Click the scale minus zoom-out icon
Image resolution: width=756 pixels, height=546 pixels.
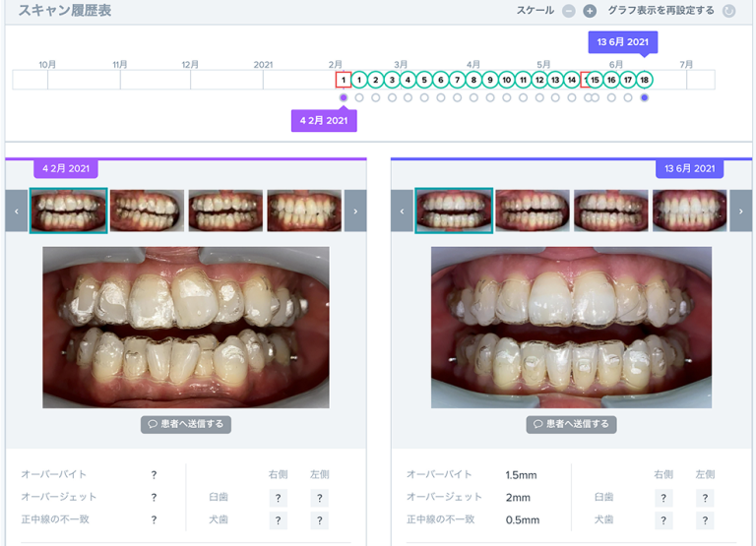[569, 11]
